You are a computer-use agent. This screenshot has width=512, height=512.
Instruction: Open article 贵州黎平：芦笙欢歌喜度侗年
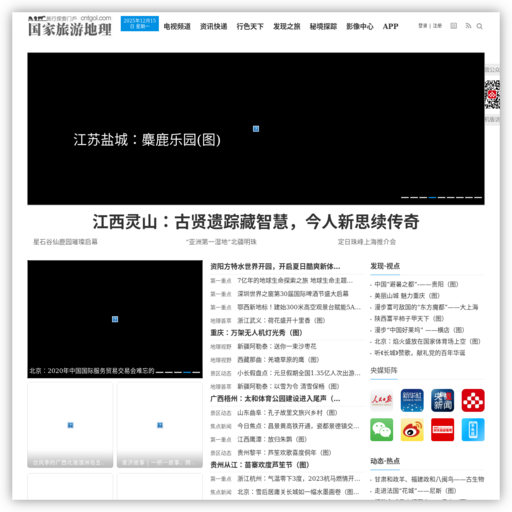284,453
